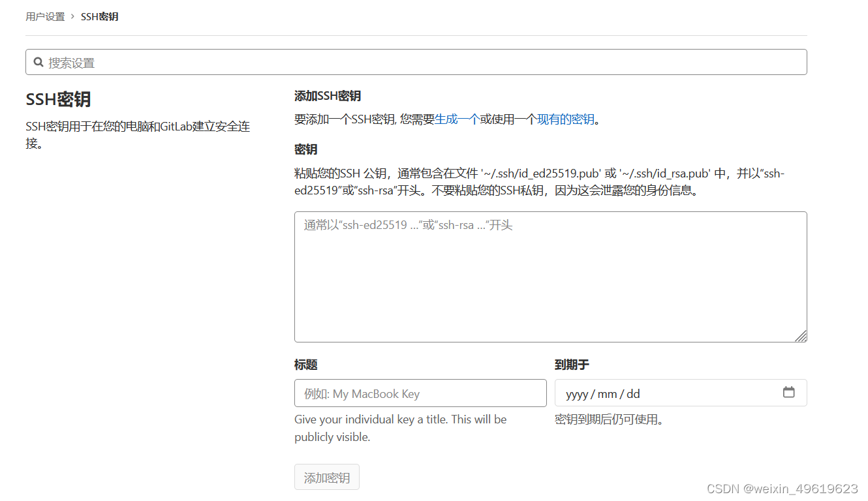Click the 标题 input with My MacBook Key placeholder
868x501 pixels.
(x=420, y=393)
